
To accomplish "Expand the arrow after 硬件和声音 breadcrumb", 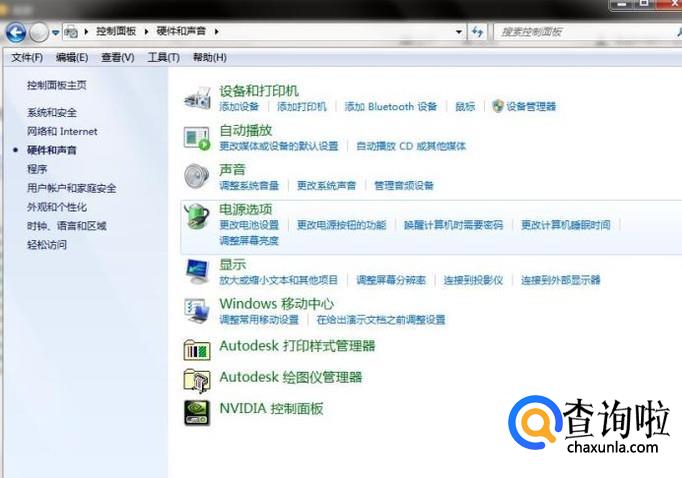I will coord(216,31).
